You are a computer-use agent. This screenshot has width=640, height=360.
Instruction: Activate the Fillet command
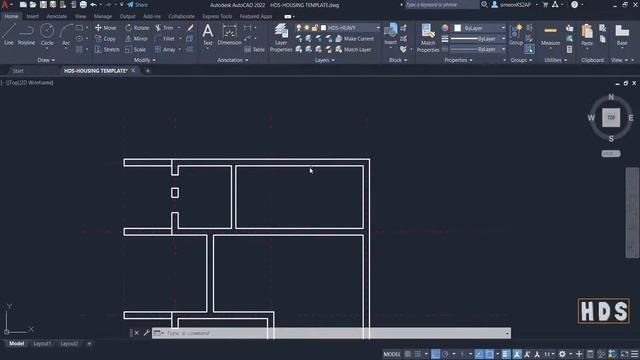tap(164, 39)
